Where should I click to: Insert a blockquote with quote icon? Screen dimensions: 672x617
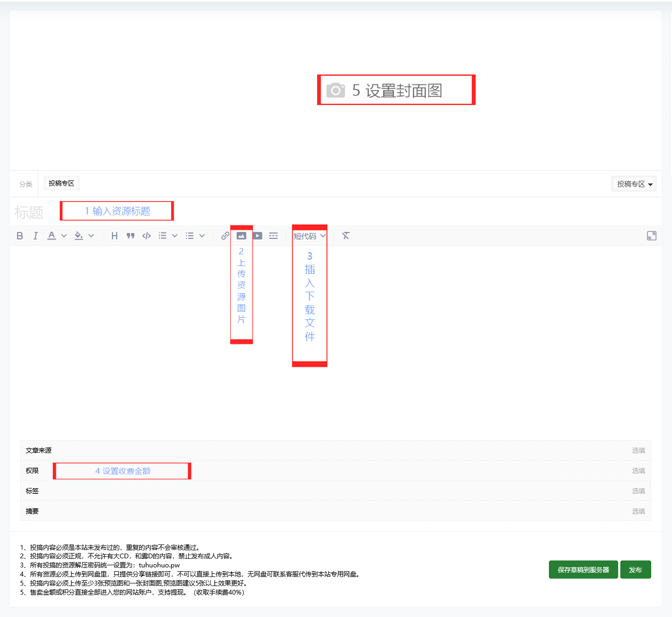(x=131, y=236)
